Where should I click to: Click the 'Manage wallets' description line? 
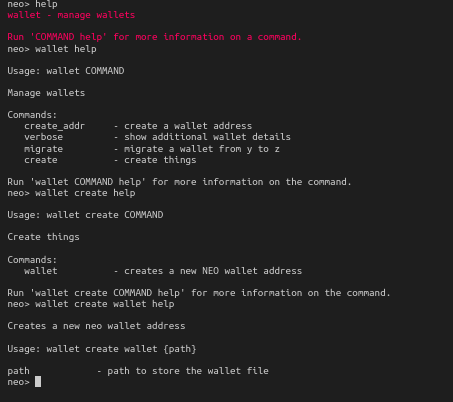pos(46,93)
